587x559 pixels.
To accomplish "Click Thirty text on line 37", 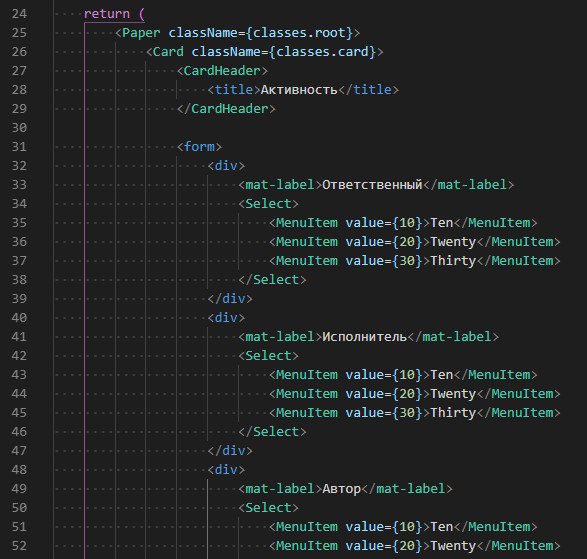I will tap(453, 261).
